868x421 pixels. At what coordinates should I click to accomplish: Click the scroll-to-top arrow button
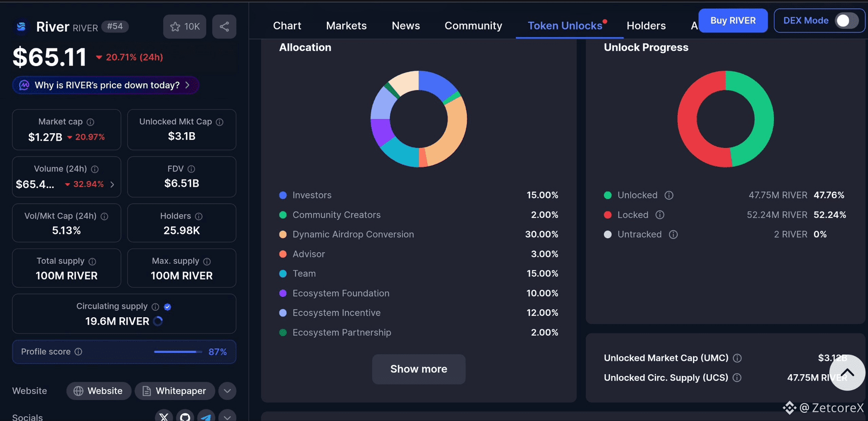click(847, 373)
